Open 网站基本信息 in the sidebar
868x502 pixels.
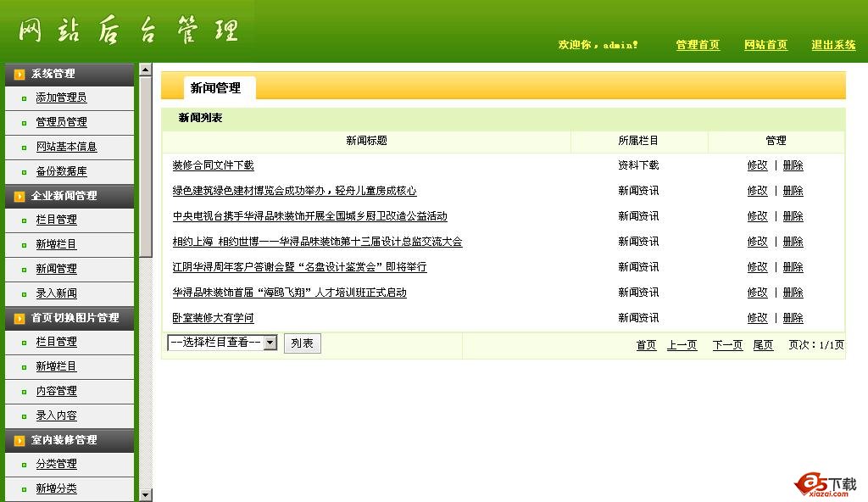coord(66,147)
